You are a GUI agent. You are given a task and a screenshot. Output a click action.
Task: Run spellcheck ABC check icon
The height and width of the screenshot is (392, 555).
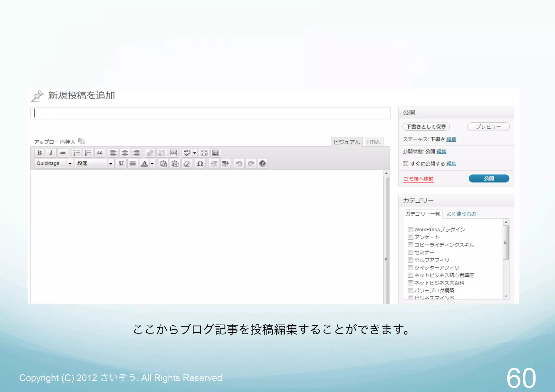coord(187,153)
